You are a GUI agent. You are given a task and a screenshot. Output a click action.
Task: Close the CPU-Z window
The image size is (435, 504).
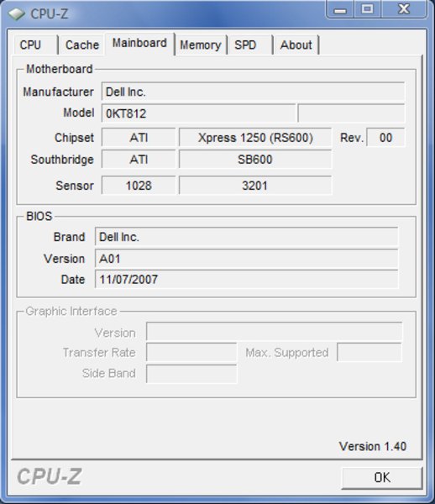[x=404, y=9]
